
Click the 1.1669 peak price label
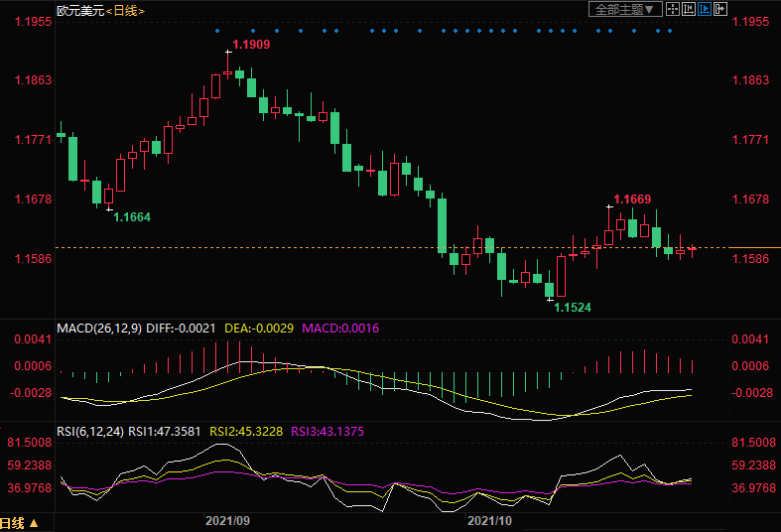tap(632, 199)
